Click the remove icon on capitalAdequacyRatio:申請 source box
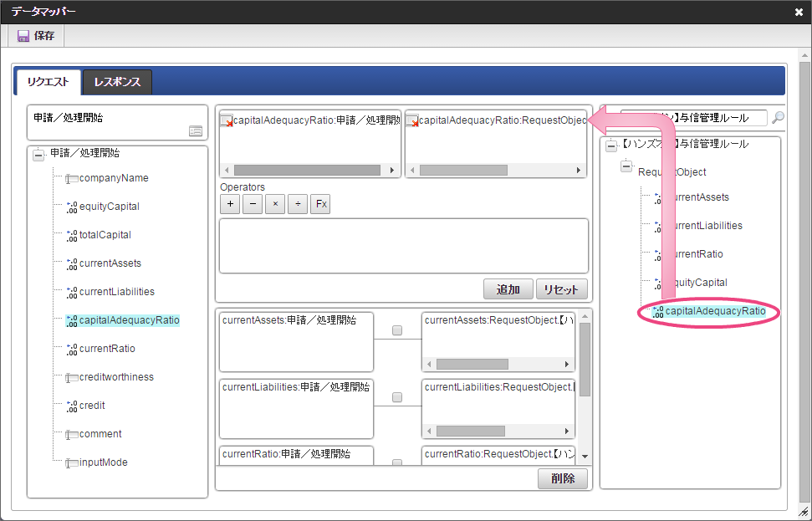This screenshot has height=521, width=812. coord(227,121)
